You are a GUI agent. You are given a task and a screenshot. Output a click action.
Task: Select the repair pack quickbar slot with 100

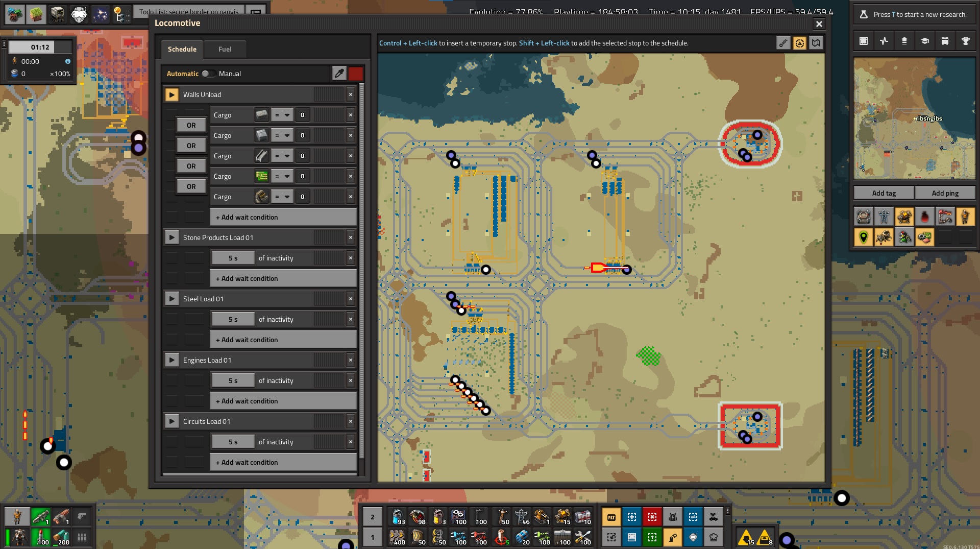[x=582, y=537]
